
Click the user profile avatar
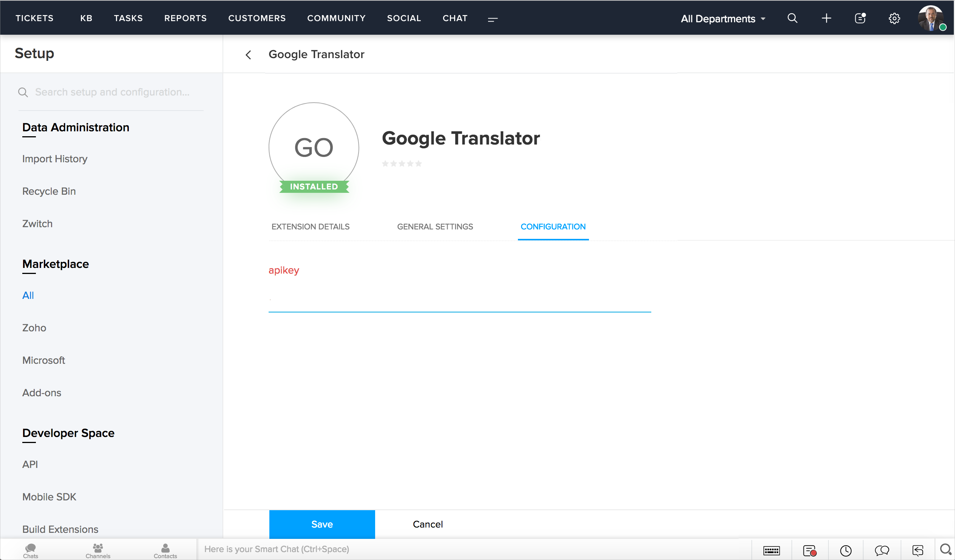click(930, 18)
